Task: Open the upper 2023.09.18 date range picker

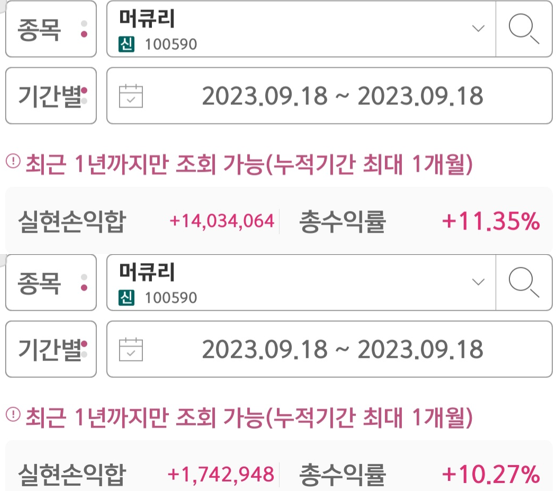Action: tap(329, 96)
